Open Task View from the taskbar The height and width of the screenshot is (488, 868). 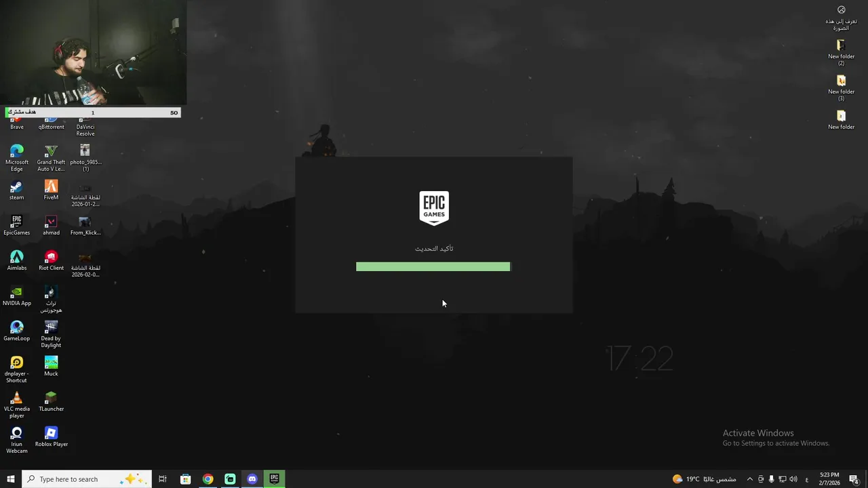[163, 479]
